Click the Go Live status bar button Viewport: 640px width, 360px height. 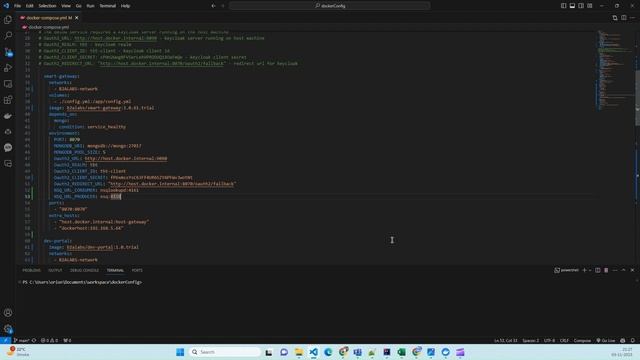pyautogui.click(x=605, y=340)
